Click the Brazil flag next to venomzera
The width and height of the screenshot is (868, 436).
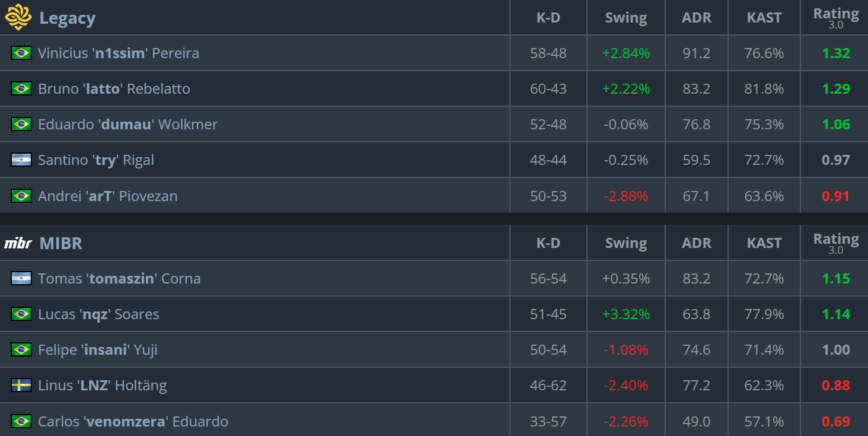(21, 421)
